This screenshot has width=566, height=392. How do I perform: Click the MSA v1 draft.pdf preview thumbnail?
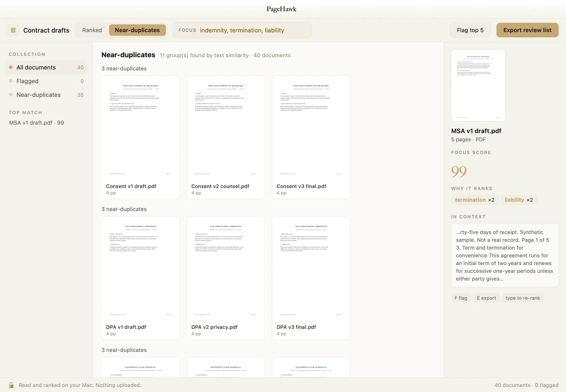coord(478,85)
